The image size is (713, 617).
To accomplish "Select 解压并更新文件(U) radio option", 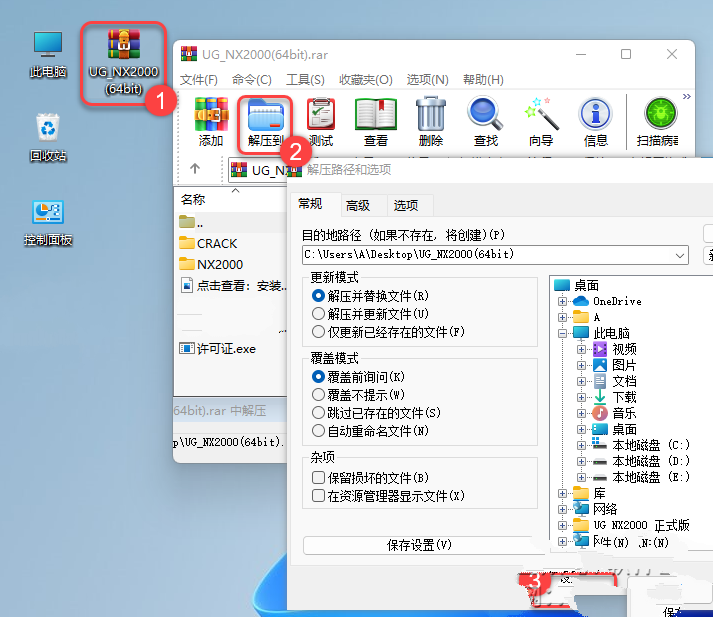I will click(370, 314).
